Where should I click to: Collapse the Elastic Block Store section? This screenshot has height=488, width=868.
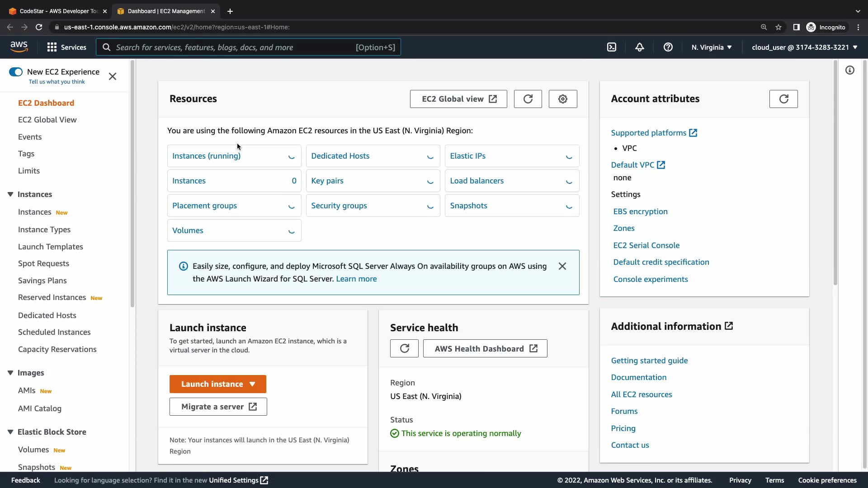pos(10,432)
